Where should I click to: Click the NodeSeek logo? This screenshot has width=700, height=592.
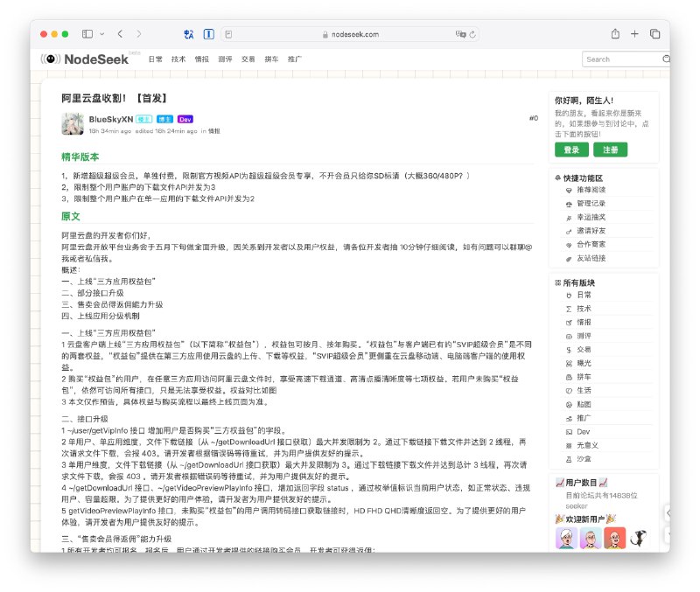click(x=84, y=59)
